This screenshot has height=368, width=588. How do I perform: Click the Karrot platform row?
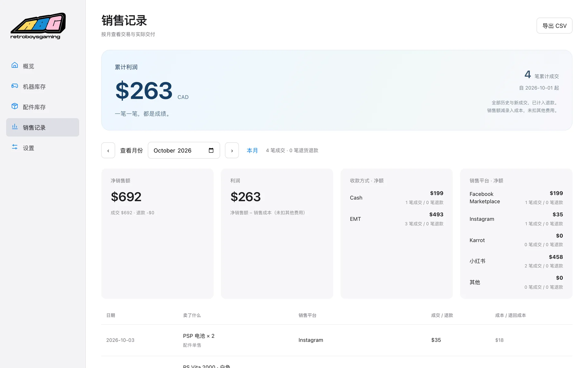[516, 240]
